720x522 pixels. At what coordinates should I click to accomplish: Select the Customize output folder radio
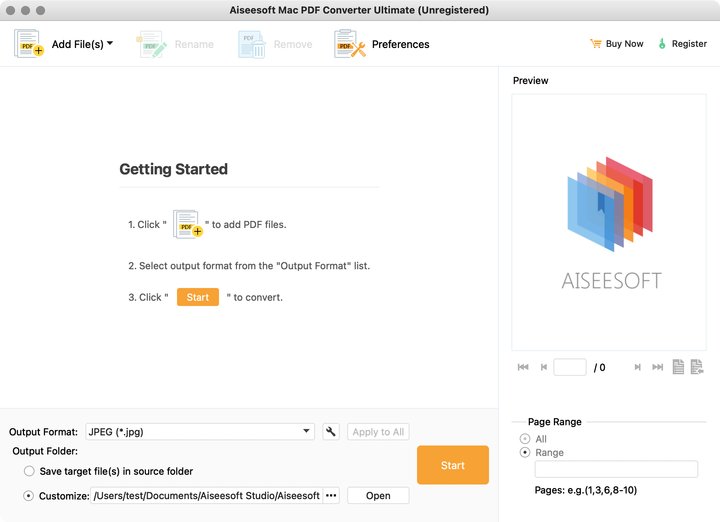point(28,496)
